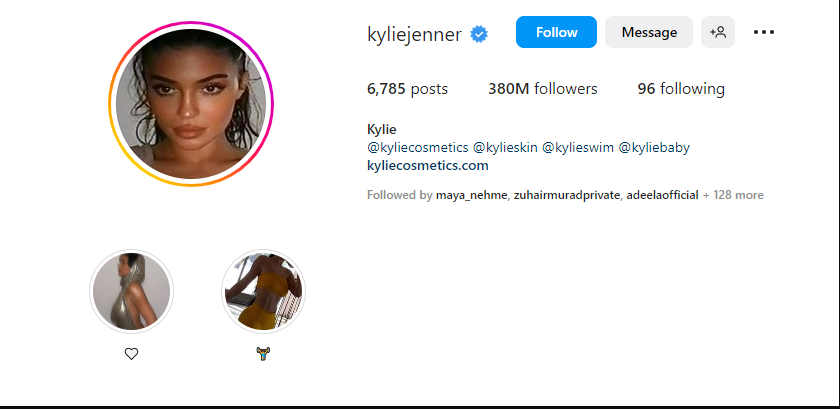Open maya_nehme follower profile
This screenshot has width=840, height=409.
471,195
